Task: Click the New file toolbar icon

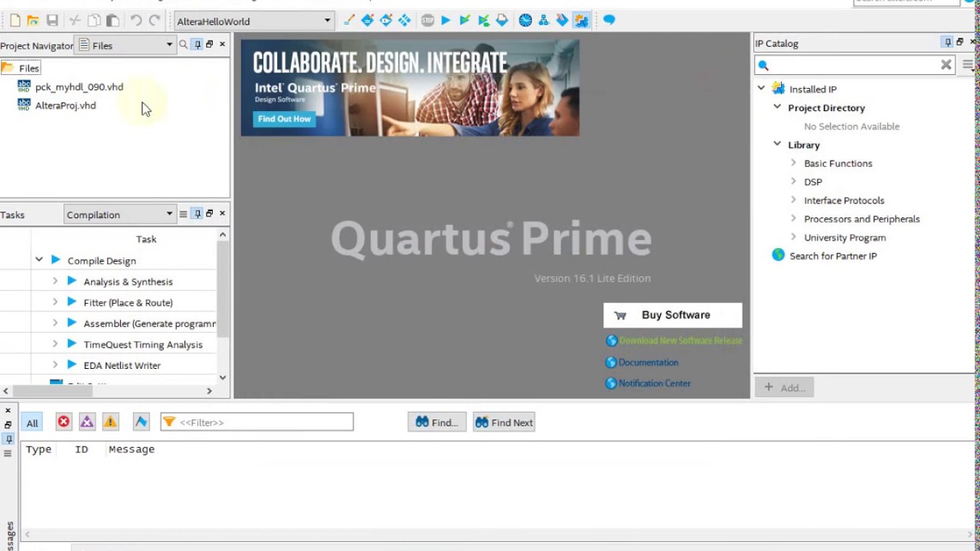Action: [15, 21]
